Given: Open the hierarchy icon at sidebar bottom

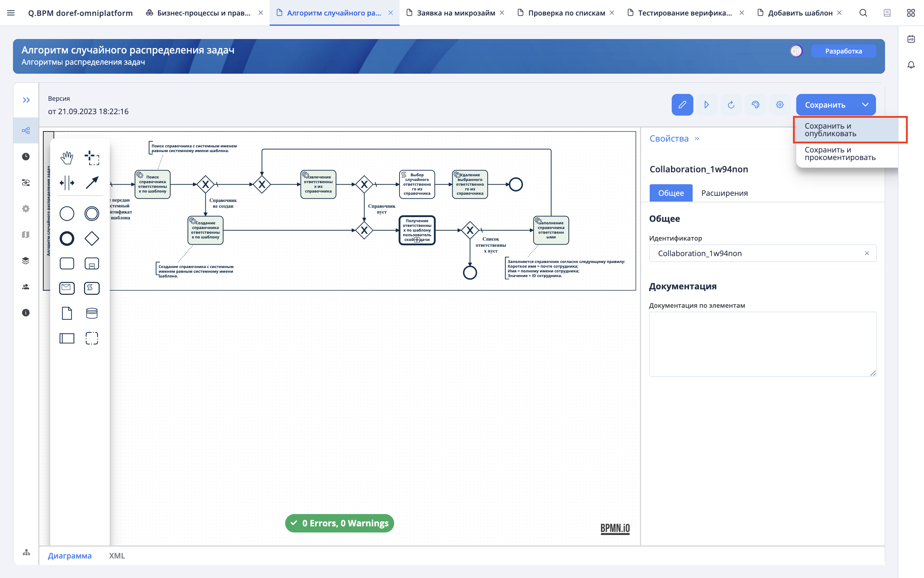Looking at the screenshot, I should 26,552.
